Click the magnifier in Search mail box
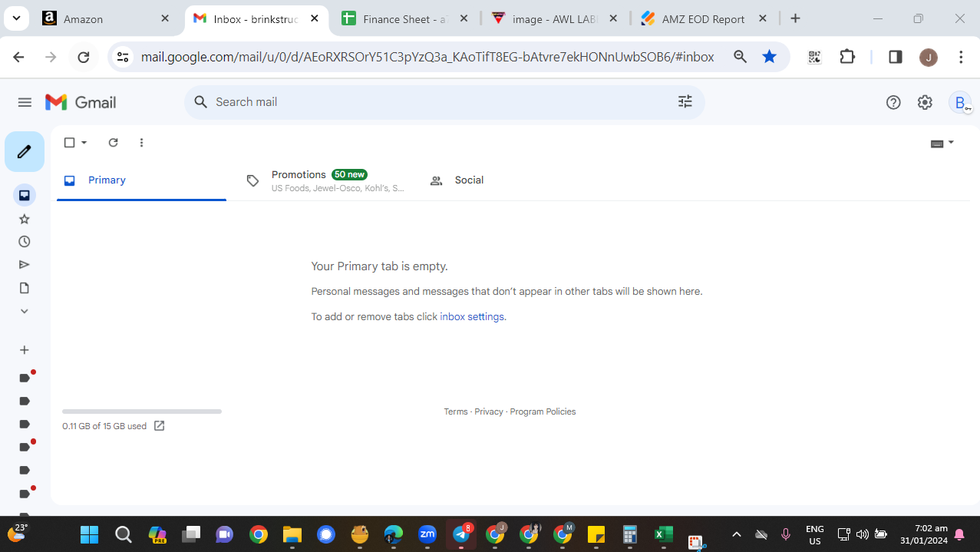Viewport: 980px width, 552px height. tap(201, 102)
